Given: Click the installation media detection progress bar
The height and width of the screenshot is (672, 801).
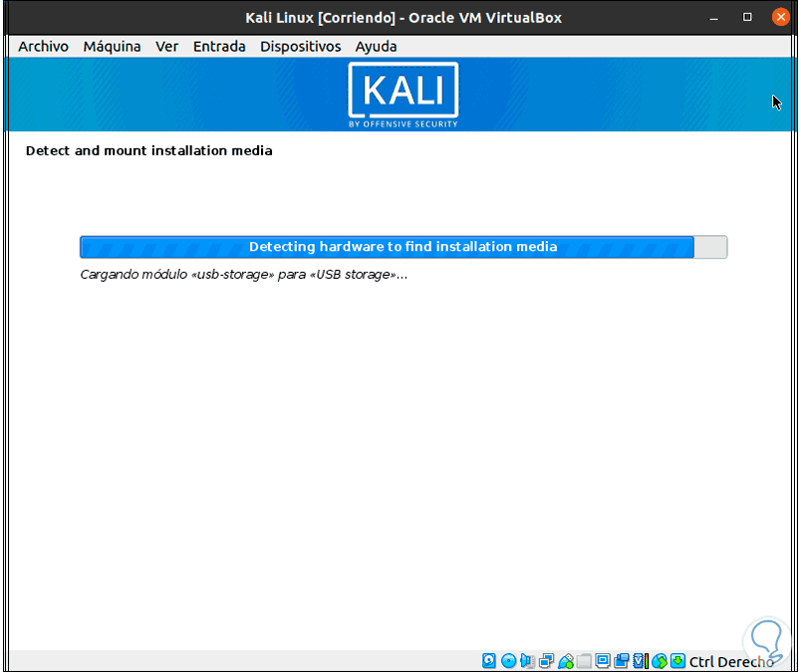Looking at the screenshot, I should coord(403,247).
